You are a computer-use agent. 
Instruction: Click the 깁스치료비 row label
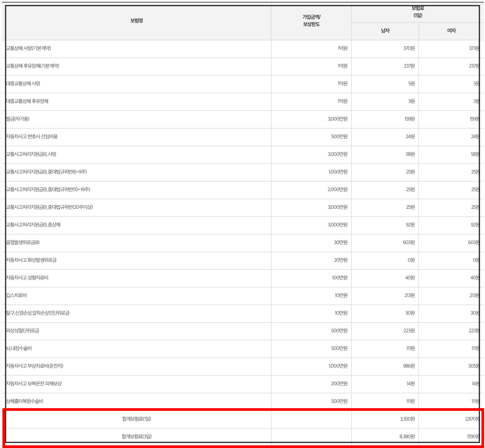[x=16, y=295]
